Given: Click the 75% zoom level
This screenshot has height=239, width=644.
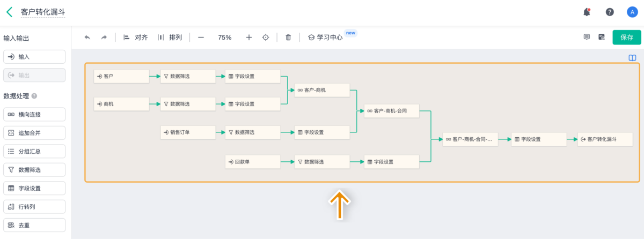Looking at the screenshot, I should (225, 38).
